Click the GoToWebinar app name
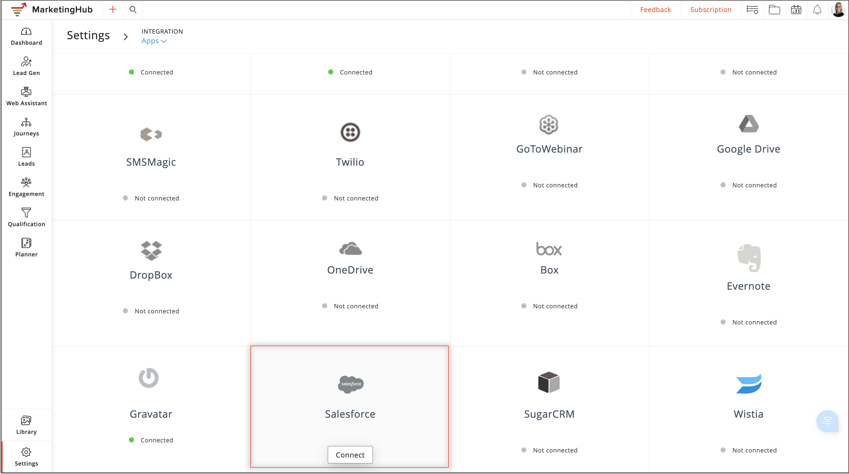The image size is (849, 474). pyautogui.click(x=549, y=149)
